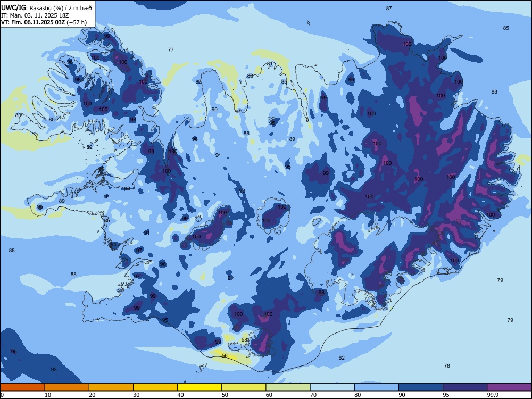This screenshot has width=532, height=399.
Task: Pick the pale green 60–70 legend swatch
Action: [288, 387]
